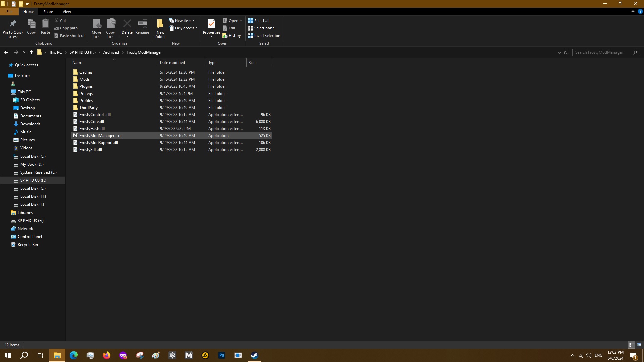Click the Pin to Quick access icon
The image size is (644, 362).
(13, 24)
